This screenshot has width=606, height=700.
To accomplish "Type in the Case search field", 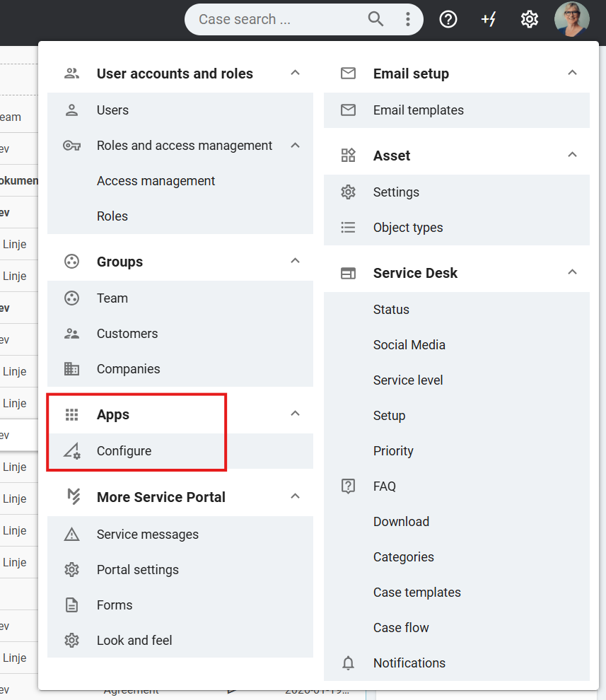I will click(x=279, y=19).
